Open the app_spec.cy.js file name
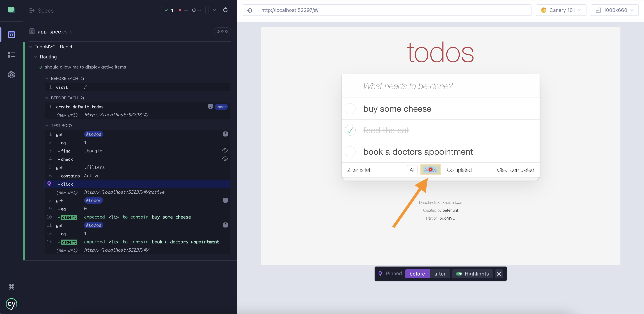Image resolution: width=644 pixels, height=314 pixels. point(55,31)
